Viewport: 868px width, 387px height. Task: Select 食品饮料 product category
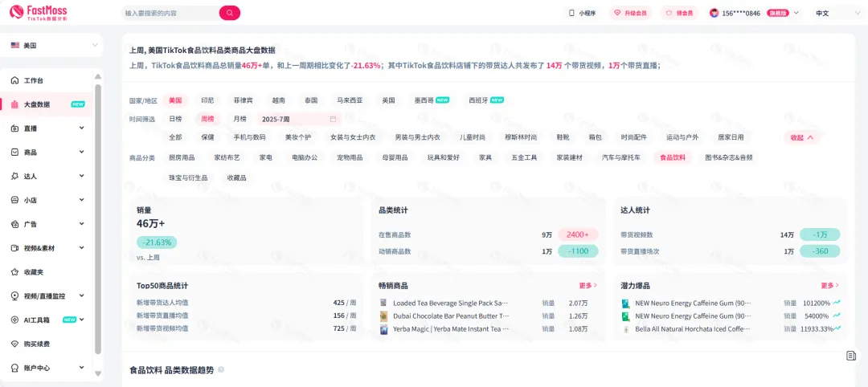[673, 157]
